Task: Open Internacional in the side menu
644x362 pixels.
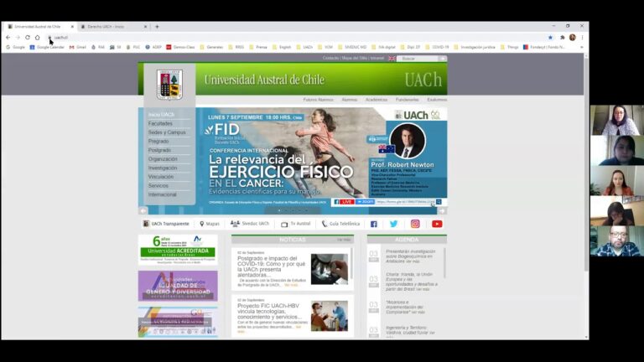Action: pyautogui.click(x=162, y=194)
